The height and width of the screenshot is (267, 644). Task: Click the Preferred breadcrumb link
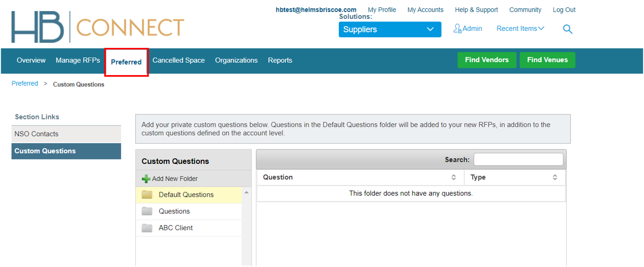pyautogui.click(x=24, y=84)
